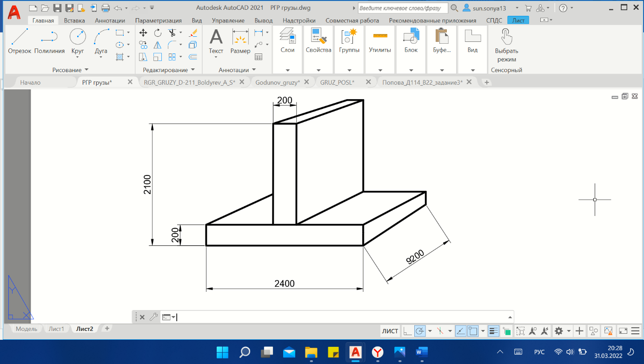The height and width of the screenshot is (364, 644).
Task: Toggle polar tracking in status bar
Action: pyautogui.click(x=420, y=331)
